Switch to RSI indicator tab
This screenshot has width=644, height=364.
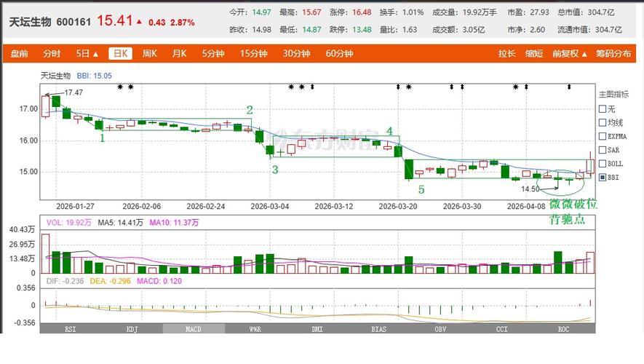coord(71,329)
